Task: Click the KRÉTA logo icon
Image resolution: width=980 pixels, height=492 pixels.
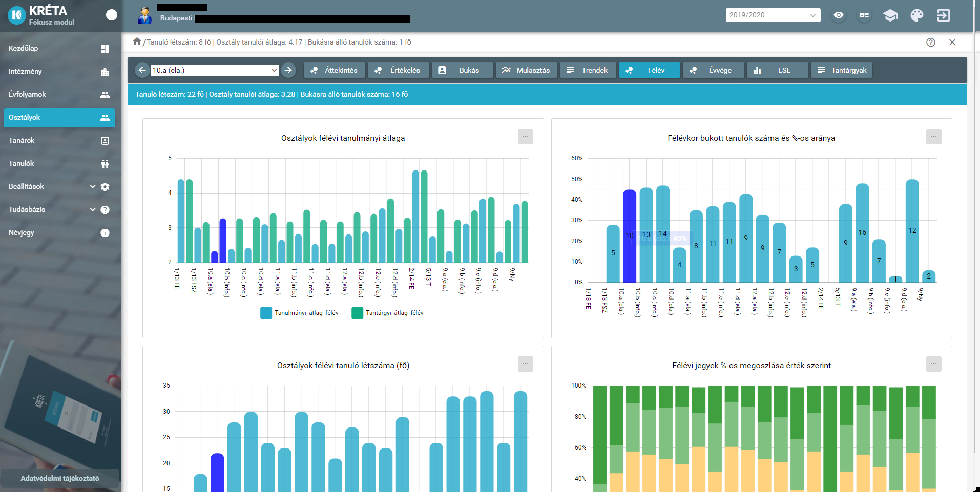Action: point(17,15)
